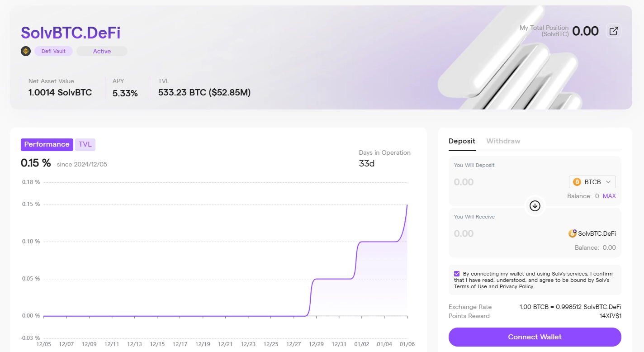The height and width of the screenshot is (352, 644).
Task: Click the 12/29 date marker on chart axis
Action: tap(316, 344)
